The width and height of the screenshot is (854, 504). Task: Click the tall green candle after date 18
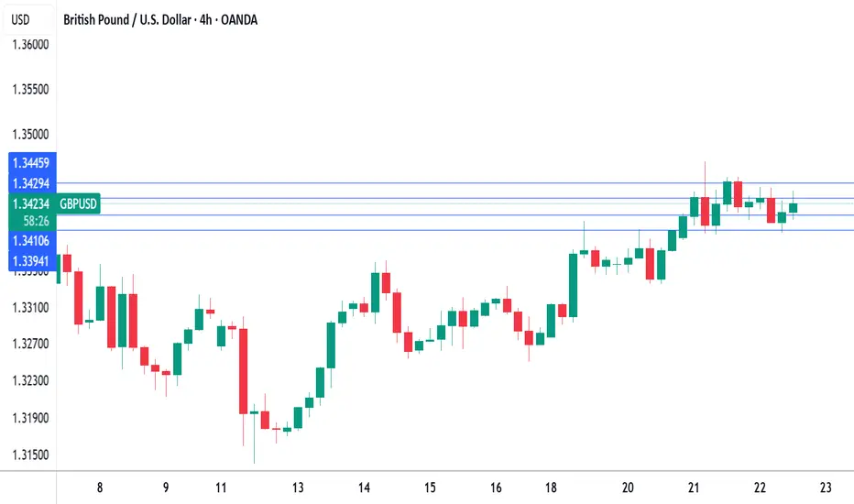click(573, 285)
